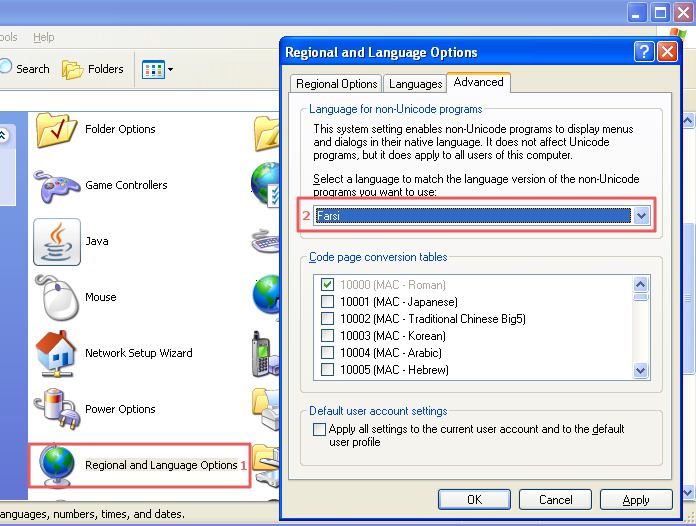
Task: Enable the 10005 (MAC - Hebrew) checkbox
Action: click(x=327, y=370)
